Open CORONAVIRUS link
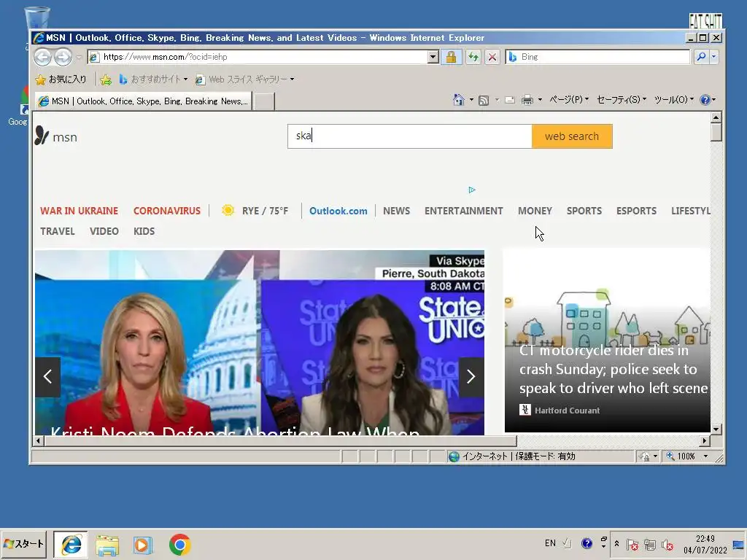The height and width of the screenshot is (560, 747). tap(167, 211)
